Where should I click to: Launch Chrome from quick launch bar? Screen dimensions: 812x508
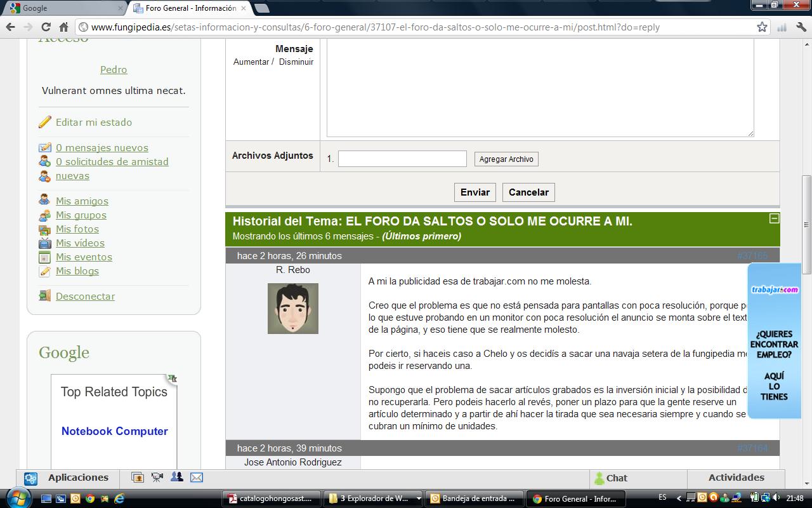click(90, 498)
